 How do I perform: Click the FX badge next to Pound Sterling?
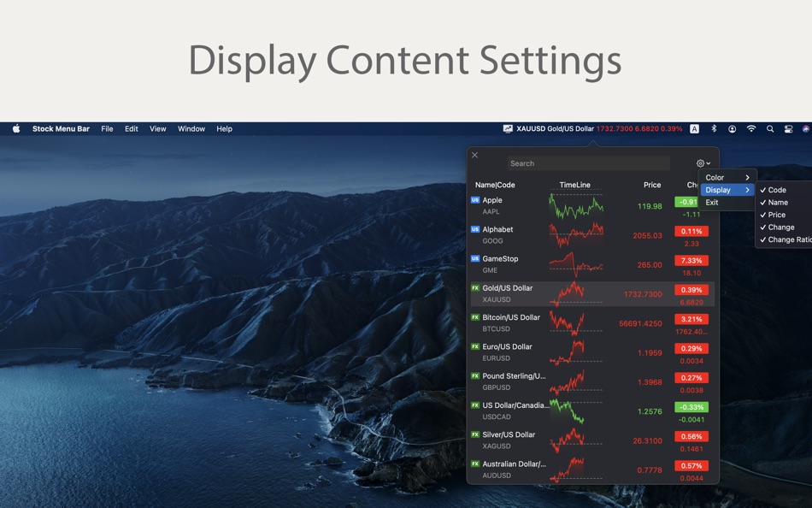click(x=475, y=375)
